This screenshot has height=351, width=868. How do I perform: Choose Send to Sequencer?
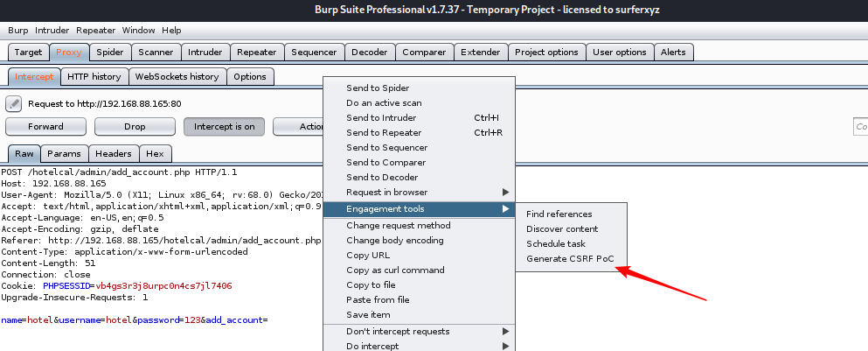pos(419,148)
